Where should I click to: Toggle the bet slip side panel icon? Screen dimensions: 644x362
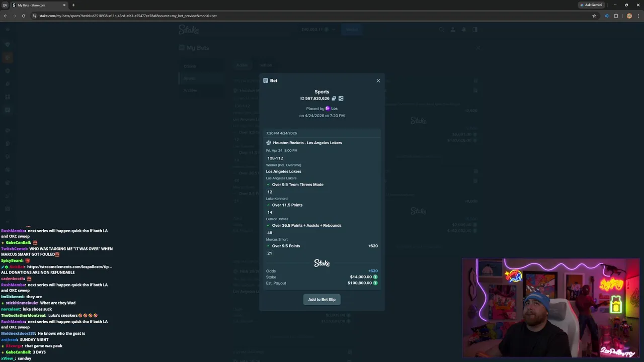tap(475, 30)
